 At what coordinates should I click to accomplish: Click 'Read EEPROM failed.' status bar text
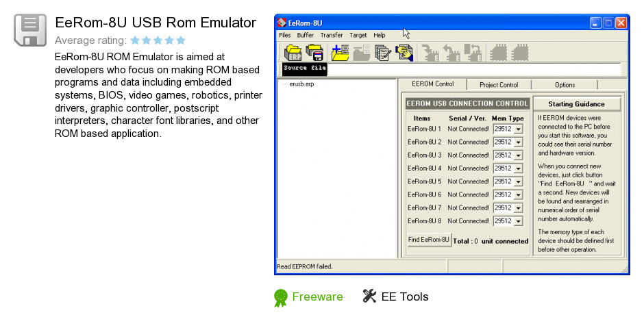tap(304, 266)
